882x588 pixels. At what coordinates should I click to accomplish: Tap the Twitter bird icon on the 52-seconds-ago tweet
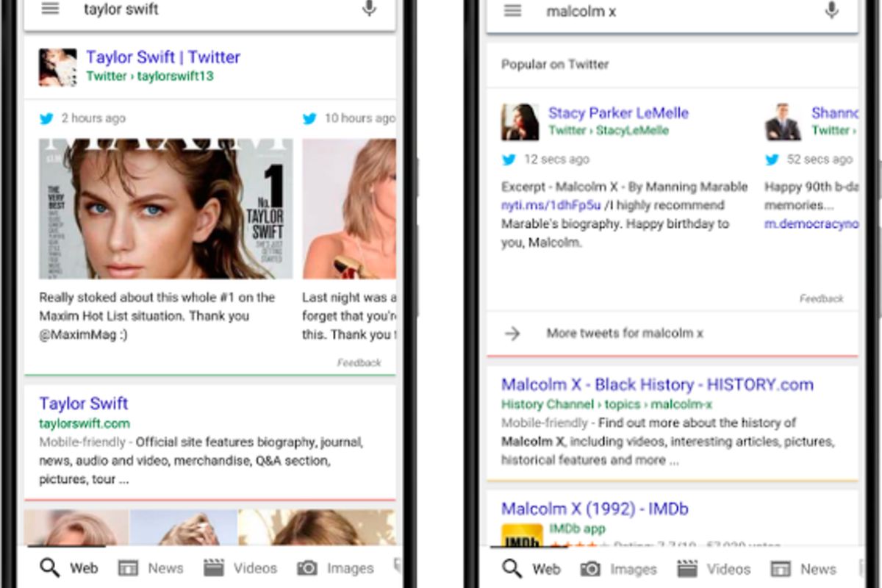point(772,159)
